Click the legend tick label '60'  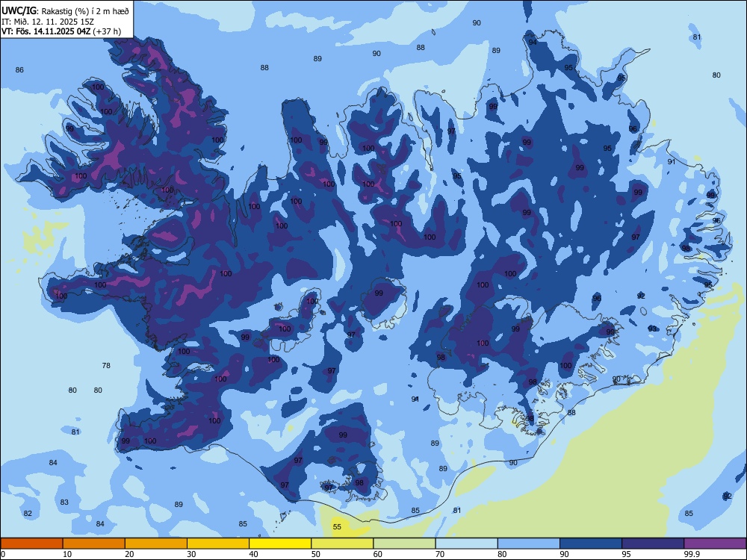[x=378, y=554]
